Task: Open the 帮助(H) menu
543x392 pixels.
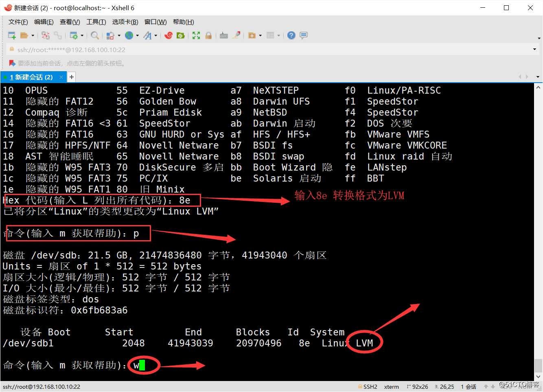Action: coord(184,22)
